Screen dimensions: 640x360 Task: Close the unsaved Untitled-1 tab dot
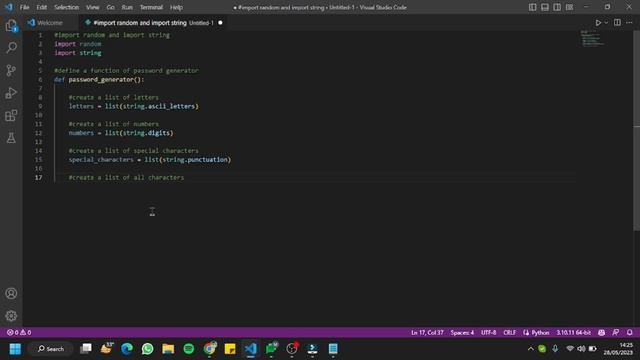click(x=220, y=23)
